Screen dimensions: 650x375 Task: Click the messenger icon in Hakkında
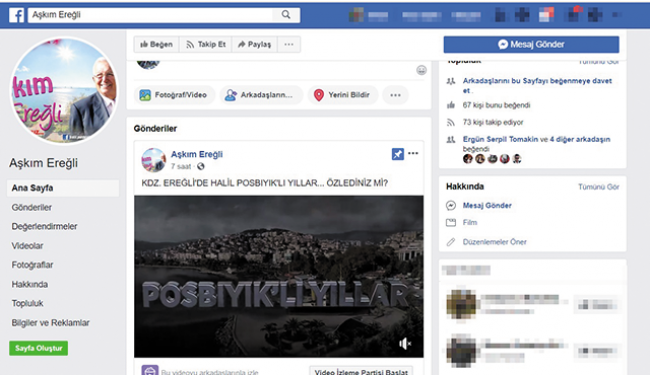451,206
